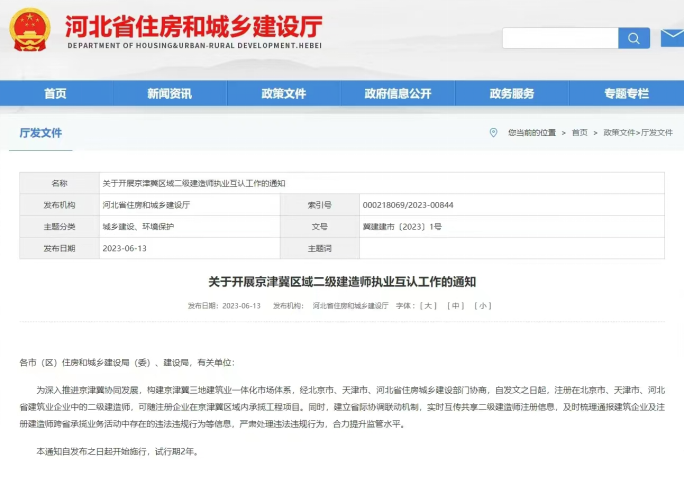Click the table 名称 value row text

[194, 183]
